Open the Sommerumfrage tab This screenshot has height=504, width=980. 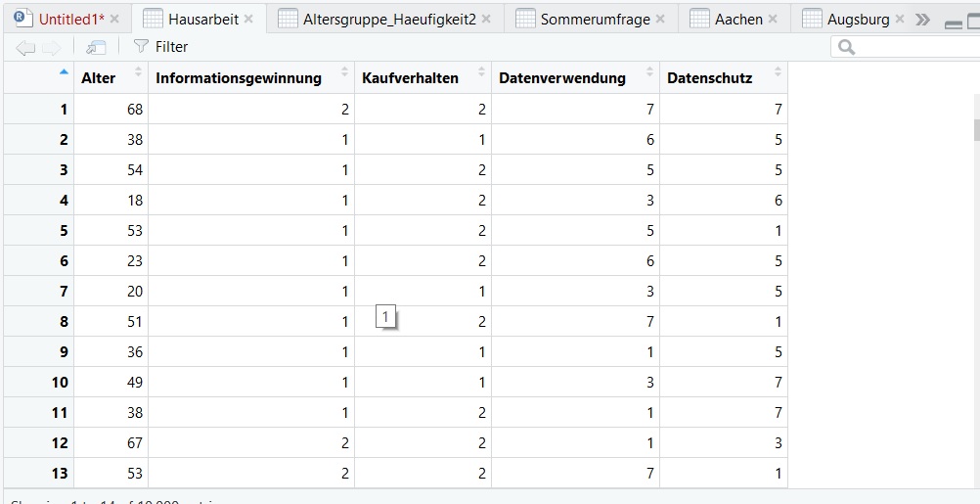[595, 20]
